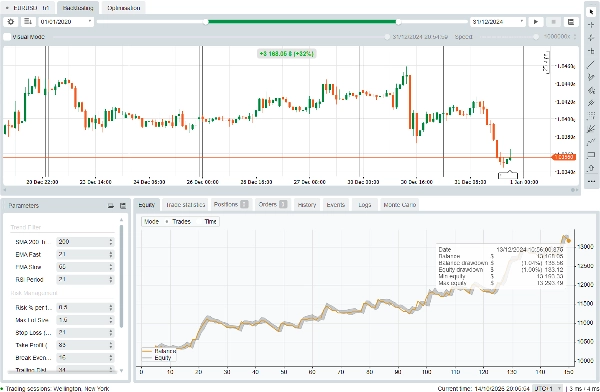This screenshot has height=392, width=600.
Task: Select the zigzag polyline tool
Action: pyautogui.click(x=591, y=142)
